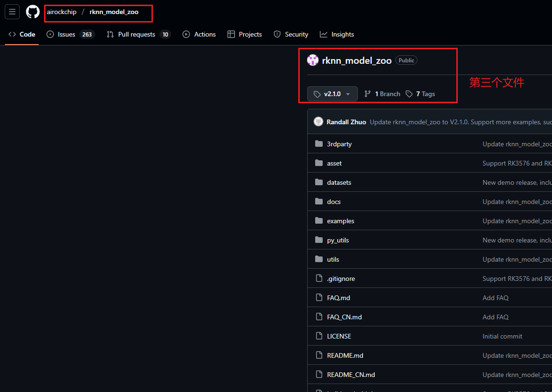
Task: Open py_utils row 'New demo release' commit message
Action: (517, 241)
